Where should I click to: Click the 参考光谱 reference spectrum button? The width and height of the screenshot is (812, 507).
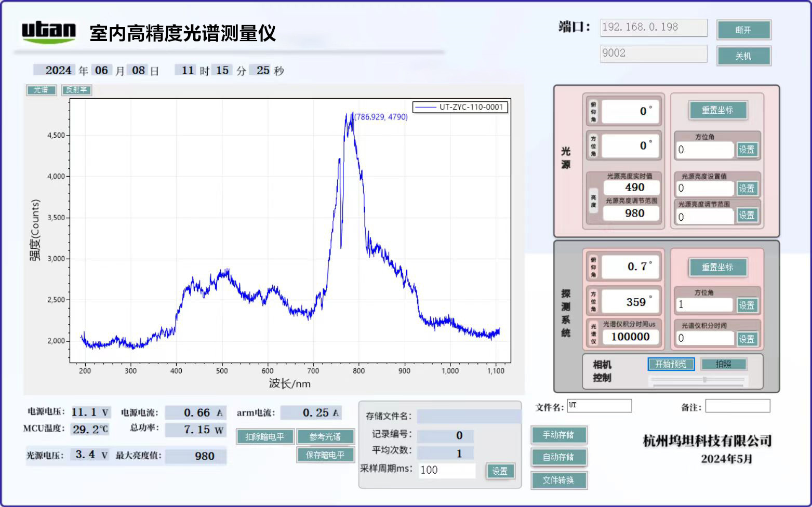(x=326, y=437)
